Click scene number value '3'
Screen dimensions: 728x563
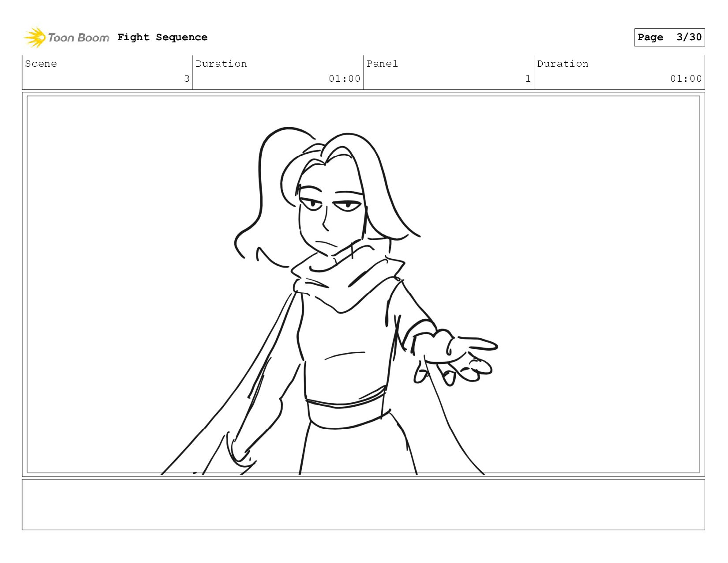(187, 79)
